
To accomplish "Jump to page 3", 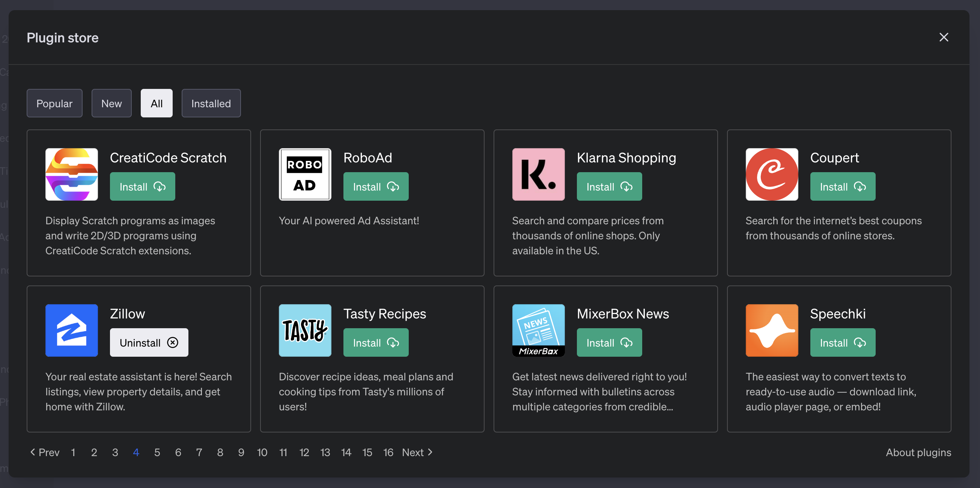I will pyautogui.click(x=115, y=452).
